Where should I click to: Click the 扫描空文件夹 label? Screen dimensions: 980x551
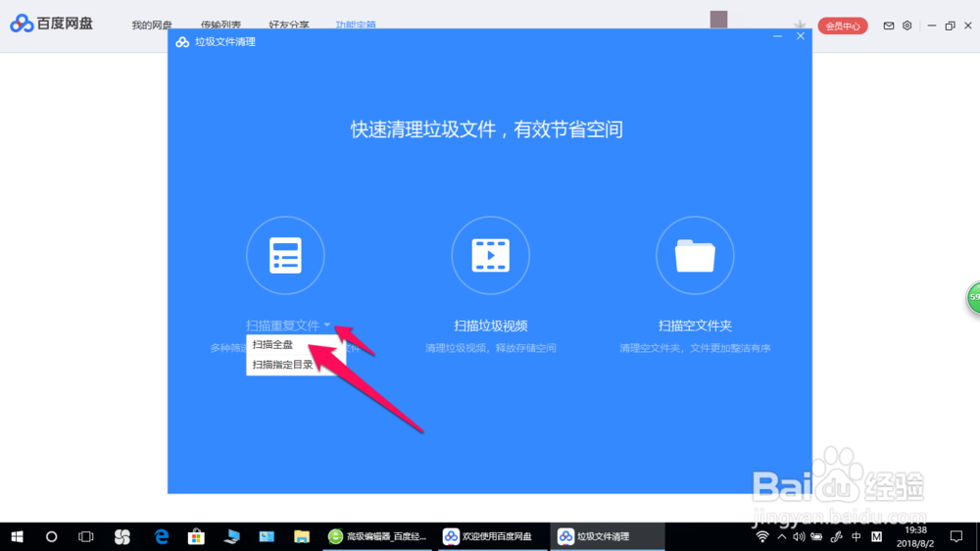click(695, 326)
